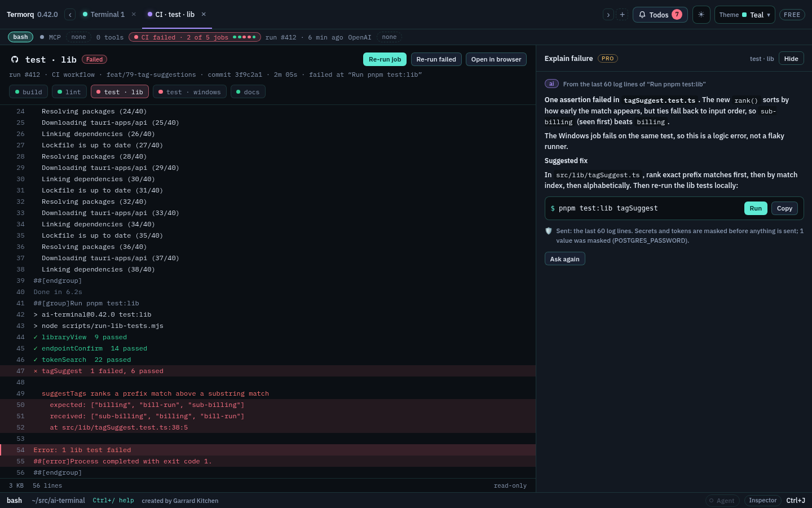Viewport: 812px width, 508px height.
Task: Add a new tab with plus button
Action: 622,15
